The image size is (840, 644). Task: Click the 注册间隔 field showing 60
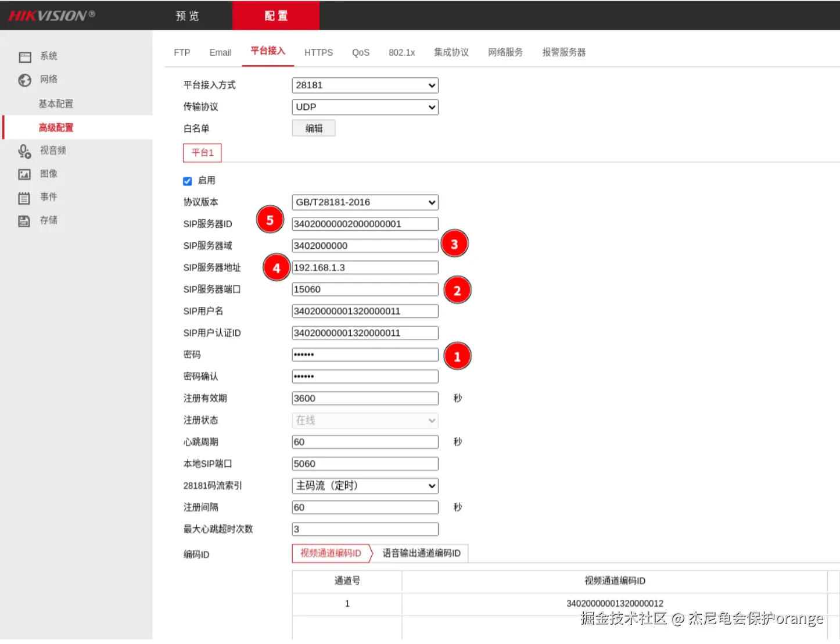pyautogui.click(x=365, y=507)
